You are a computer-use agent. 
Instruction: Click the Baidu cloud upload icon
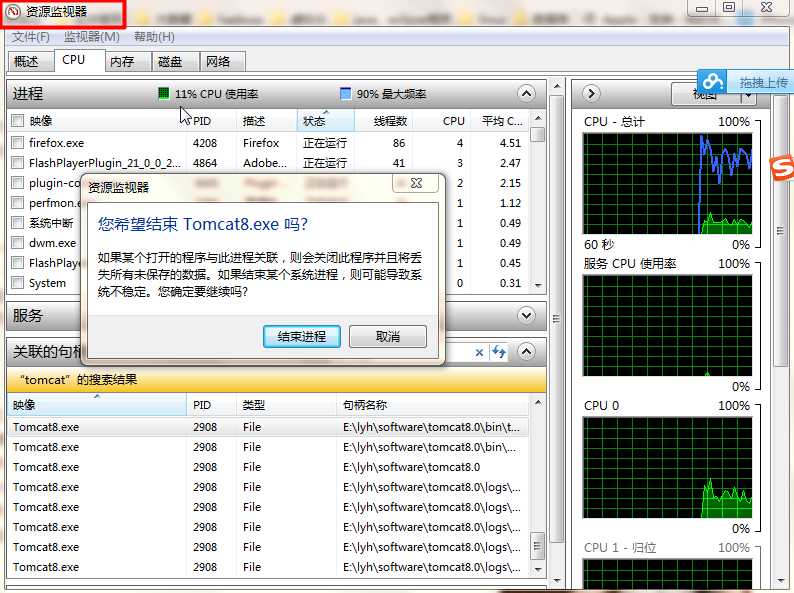coord(712,81)
